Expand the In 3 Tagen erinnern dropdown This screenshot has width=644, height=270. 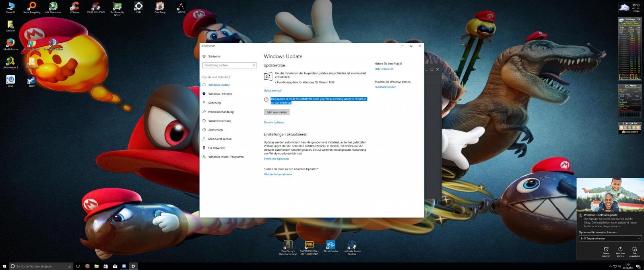pos(610,239)
